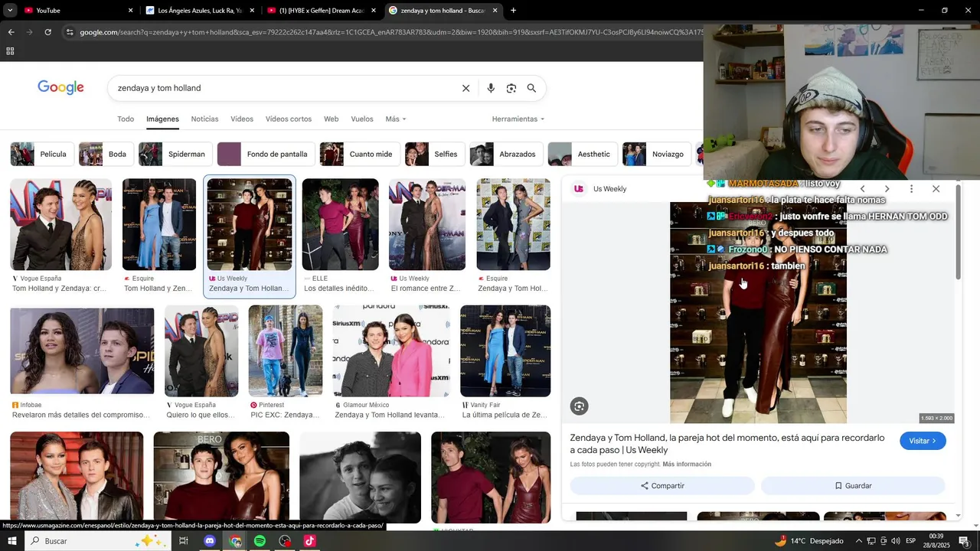This screenshot has height=551, width=980.
Task: Close the YouTube tab
Action: (130, 11)
